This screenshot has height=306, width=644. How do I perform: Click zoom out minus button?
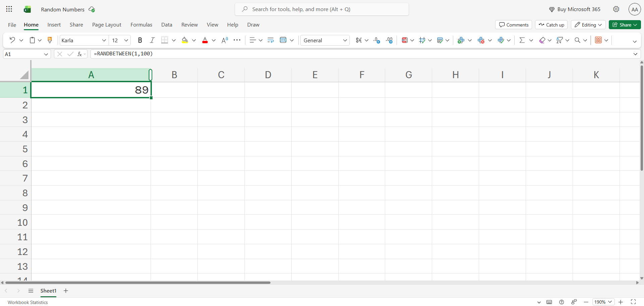tap(586, 302)
